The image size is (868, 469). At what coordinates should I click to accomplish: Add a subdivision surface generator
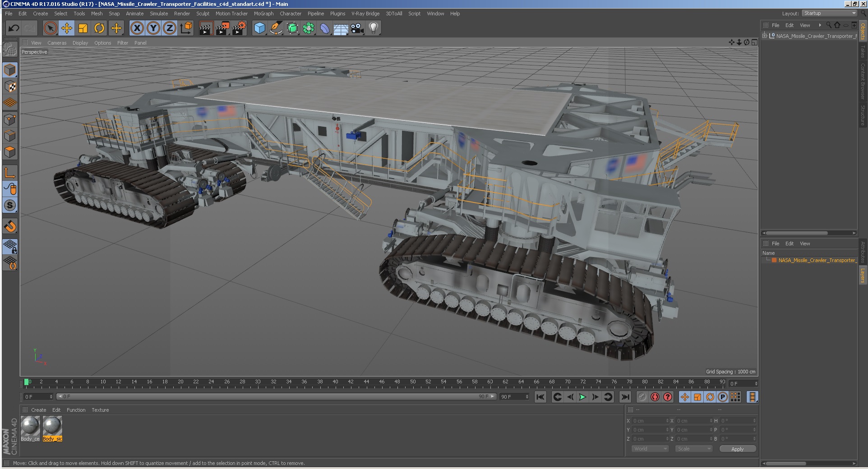coord(292,28)
